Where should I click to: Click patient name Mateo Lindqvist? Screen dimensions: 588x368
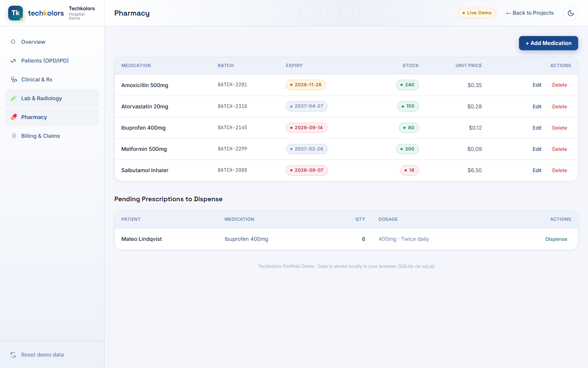141,239
